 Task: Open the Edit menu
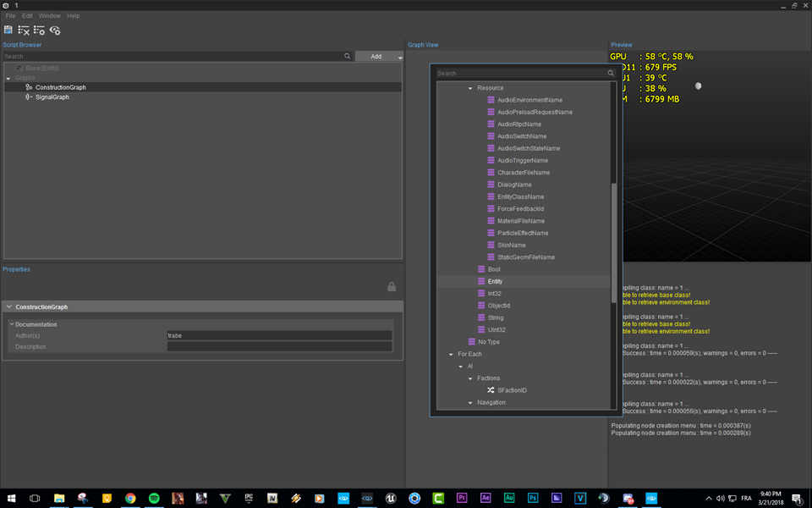pos(27,15)
